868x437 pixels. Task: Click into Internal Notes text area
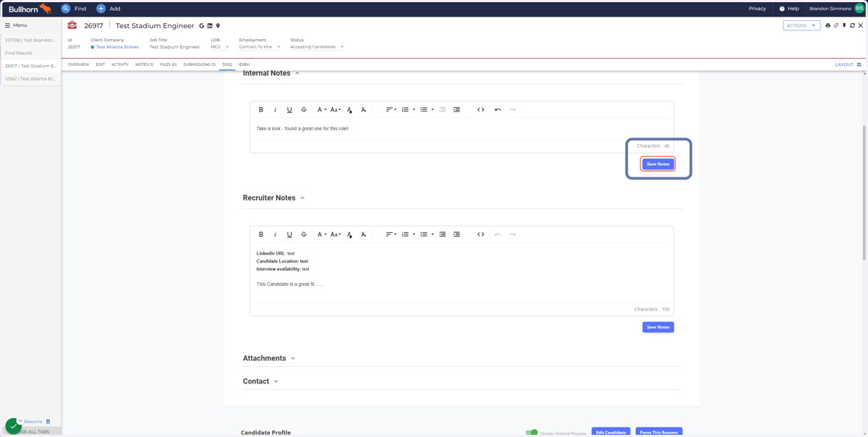(x=461, y=129)
